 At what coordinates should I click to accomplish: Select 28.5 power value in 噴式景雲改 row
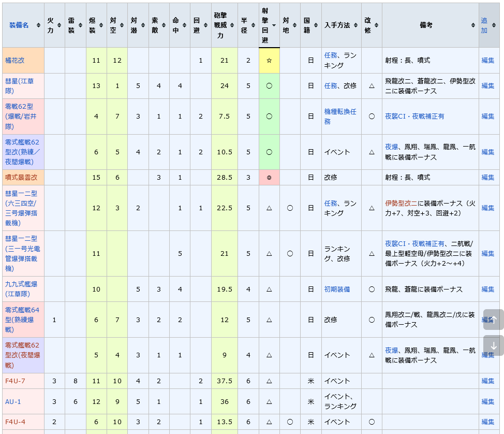225,177
